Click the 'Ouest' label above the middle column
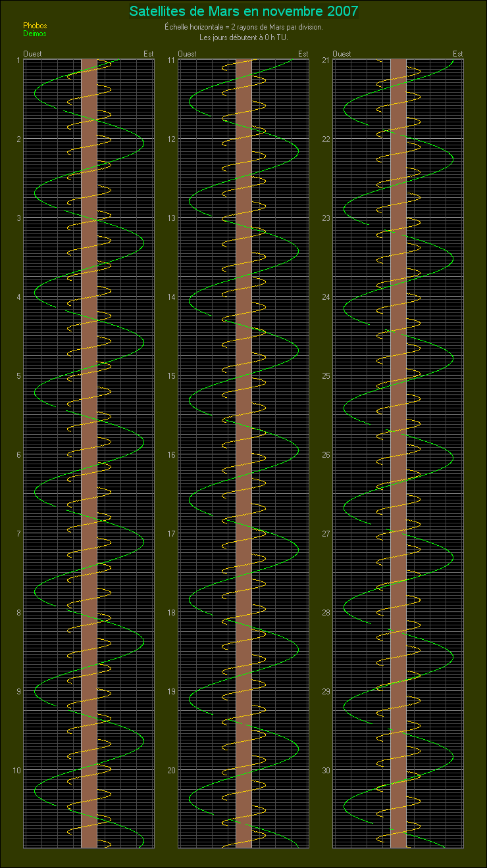The image size is (487, 868). (187, 54)
